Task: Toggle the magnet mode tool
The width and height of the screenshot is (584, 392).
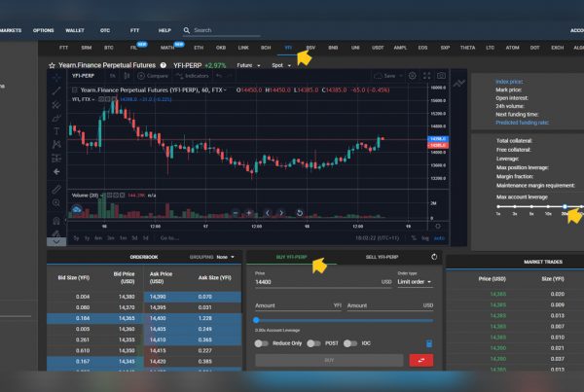Action: 56,221
